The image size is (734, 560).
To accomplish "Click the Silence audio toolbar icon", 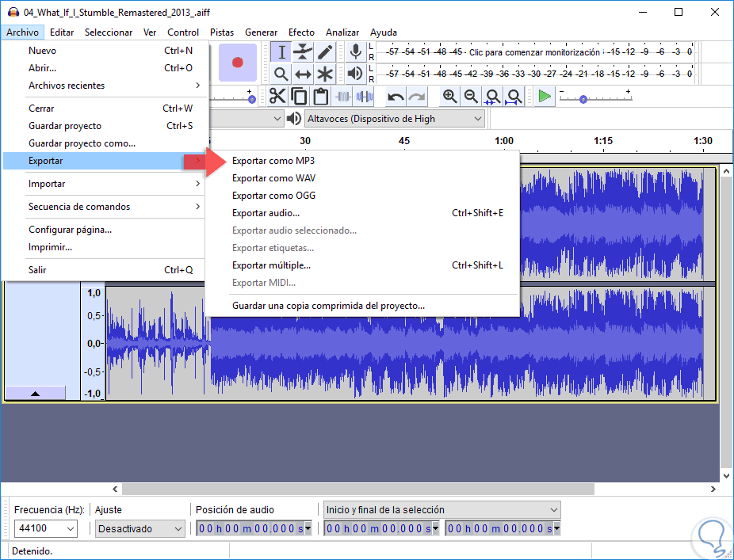I will tap(364, 97).
